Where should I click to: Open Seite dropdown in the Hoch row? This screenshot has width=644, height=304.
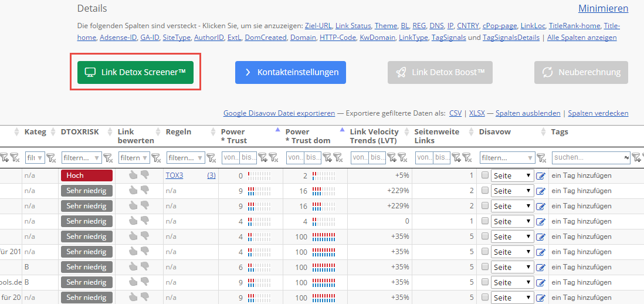[x=513, y=176]
